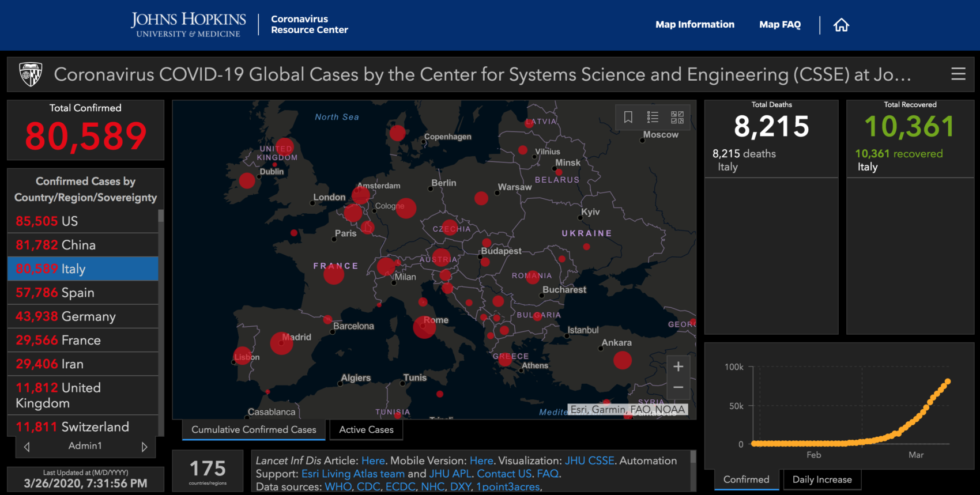
Task: Open Map FAQ menu
Action: (780, 24)
